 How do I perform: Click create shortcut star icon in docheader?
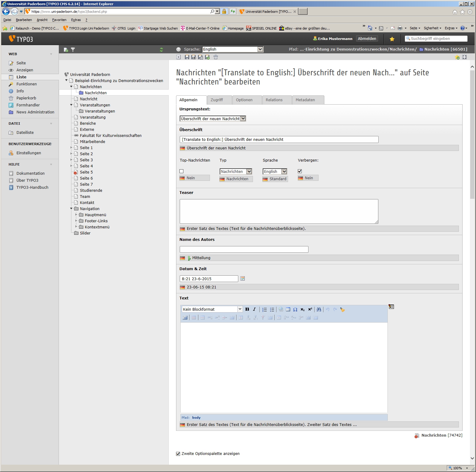tap(457, 57)
